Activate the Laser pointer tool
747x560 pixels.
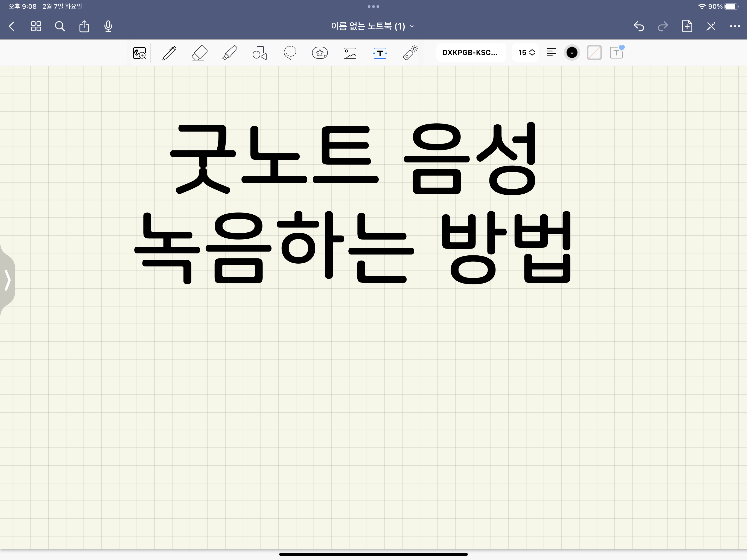pyautogui.click(x=410, y=53)
